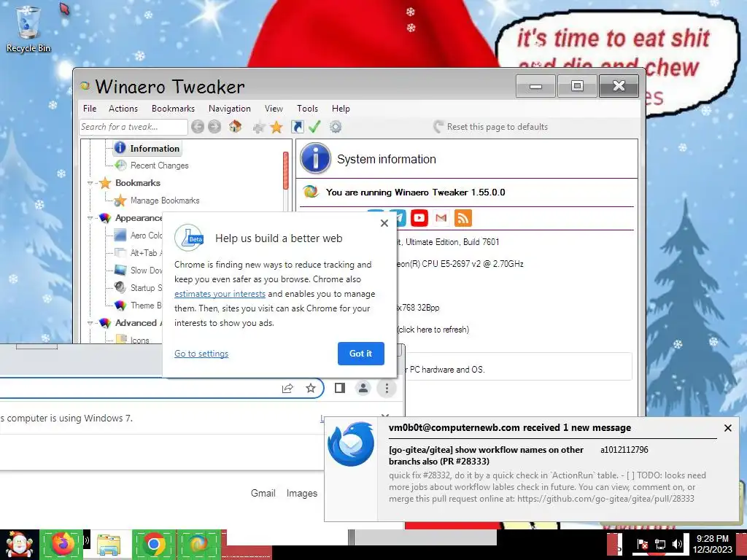Click Reset this page to defaults

click(x=491, y=127)
